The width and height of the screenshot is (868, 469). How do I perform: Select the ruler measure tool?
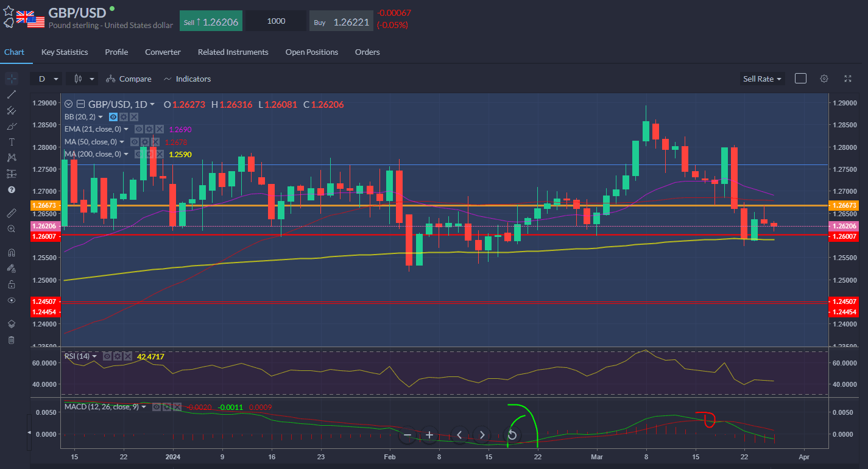[11, 213]
